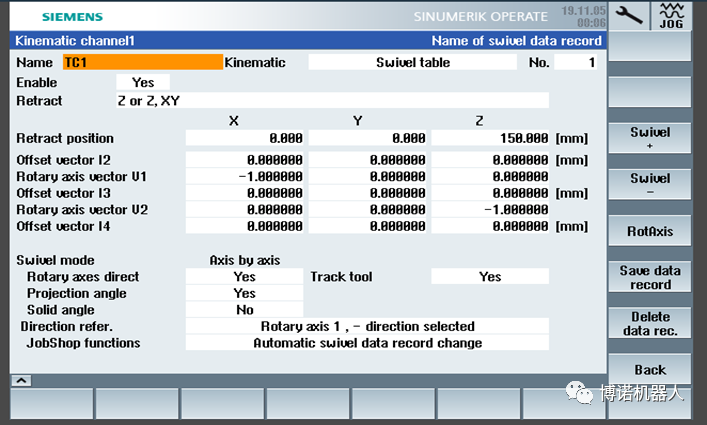Click the JOG mode icon
Screen dimensions: 707x425
671,16
